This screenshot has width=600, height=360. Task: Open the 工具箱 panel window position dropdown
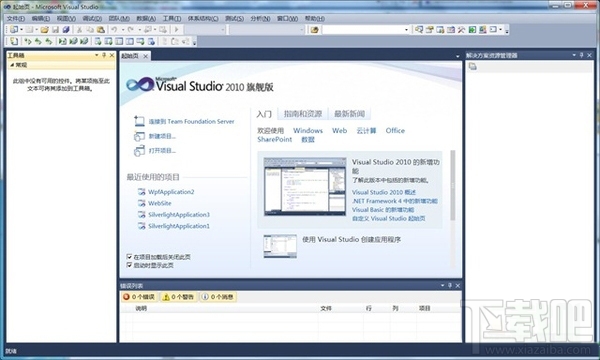pyautogui.click(x=96, y=55)
